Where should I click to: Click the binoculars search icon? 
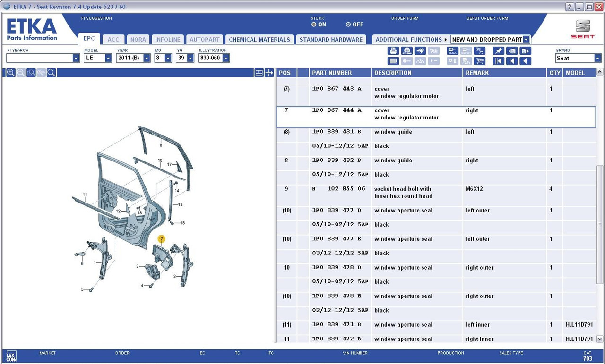point(420,51)
